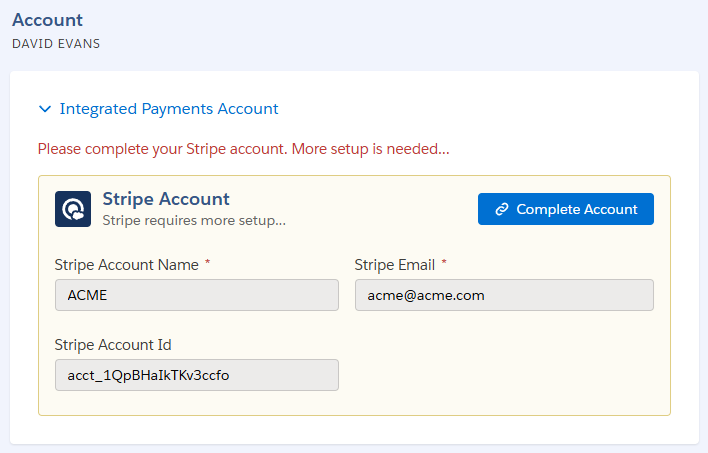Click the Stripe Account Name label
Image resolution: width=708 pixels, height=453 pixels.
point(127,265)
